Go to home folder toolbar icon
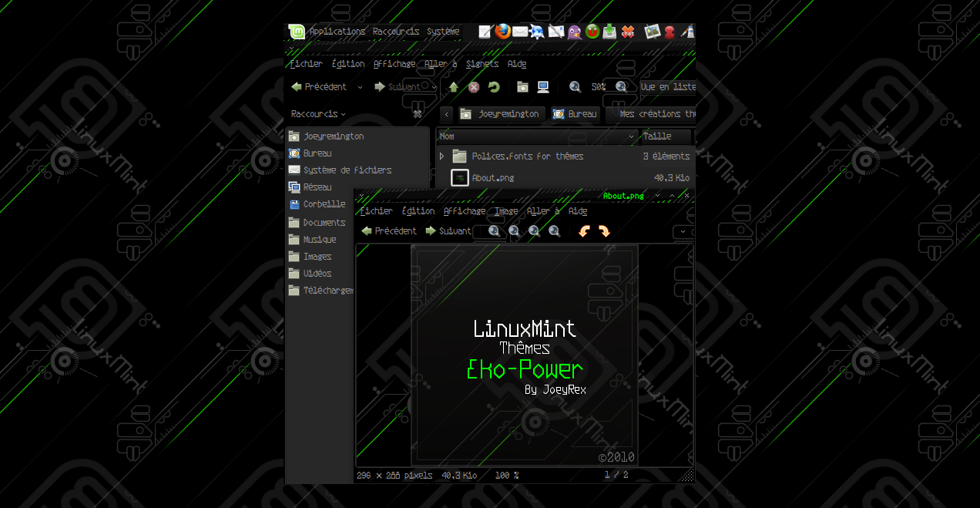The height and width of the screenshot is (508, 980). (x=522, y=87)
